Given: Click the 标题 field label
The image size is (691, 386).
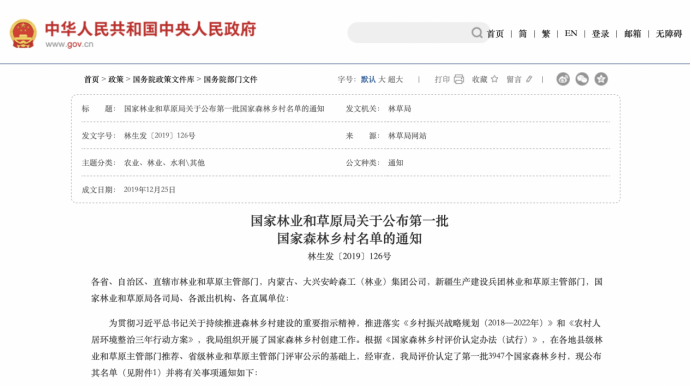Looking at the screenshot, I should click(98, 109).
